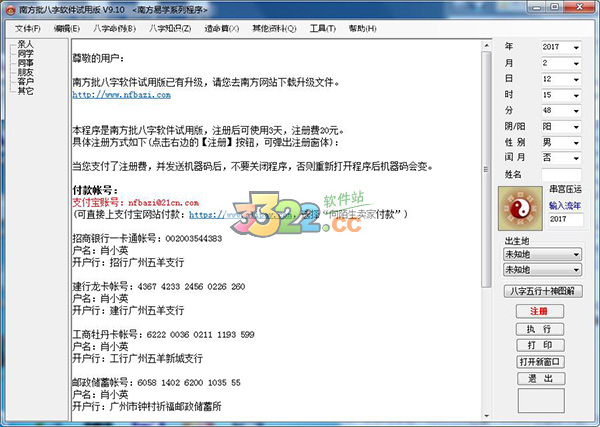Click the scrollbar down arrow
600x427 pixels.
point(486,416)
